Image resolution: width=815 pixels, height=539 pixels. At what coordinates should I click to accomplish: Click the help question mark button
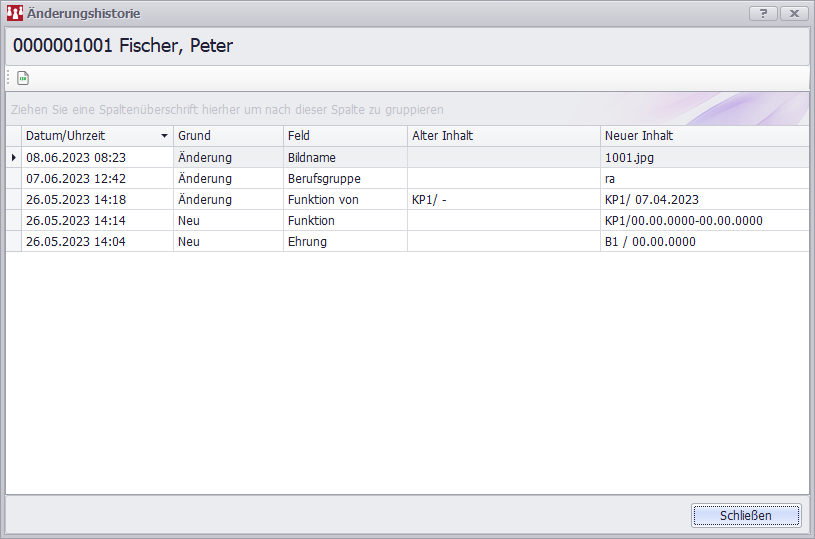click(x=763, y=14)
